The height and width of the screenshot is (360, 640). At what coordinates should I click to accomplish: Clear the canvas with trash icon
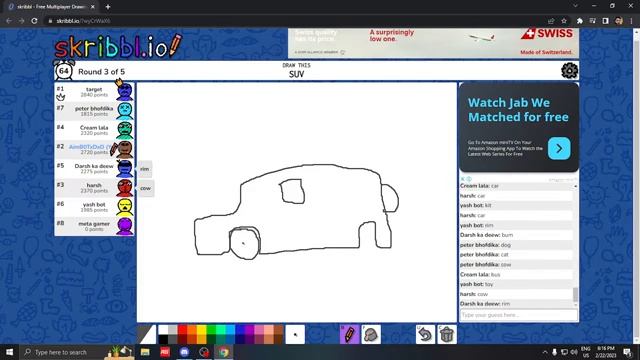[x=447, y=335]
